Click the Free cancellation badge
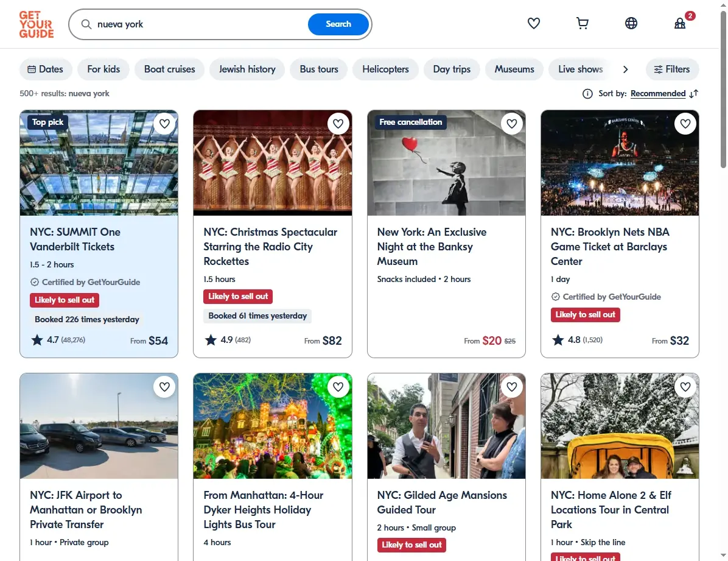This screenshot has height=561, width=728. tap(410, 122)
